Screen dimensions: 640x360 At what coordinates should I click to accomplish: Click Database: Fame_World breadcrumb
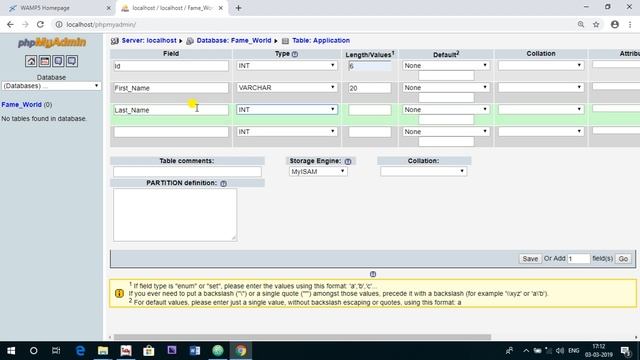coord(234,40)
